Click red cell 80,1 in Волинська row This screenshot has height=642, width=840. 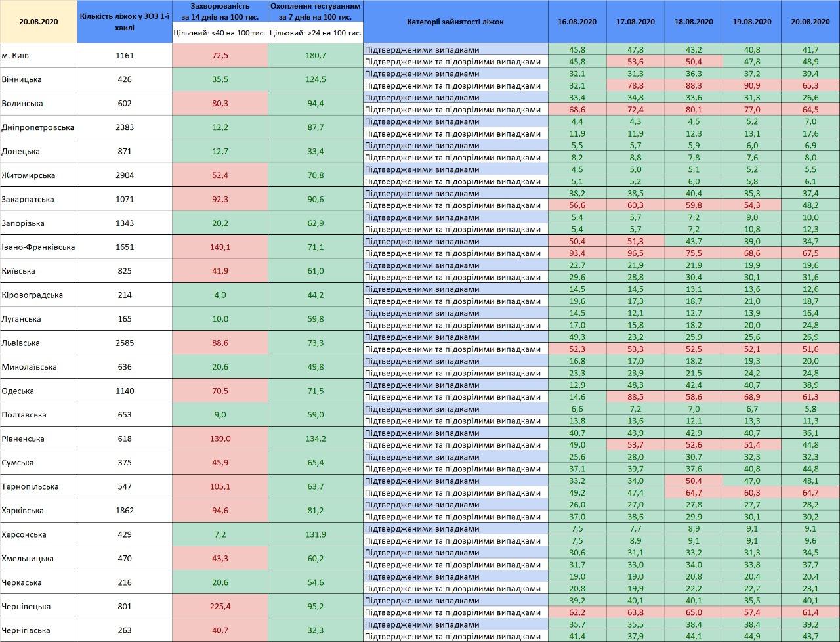pyautogui.click(x=694, y=110)
